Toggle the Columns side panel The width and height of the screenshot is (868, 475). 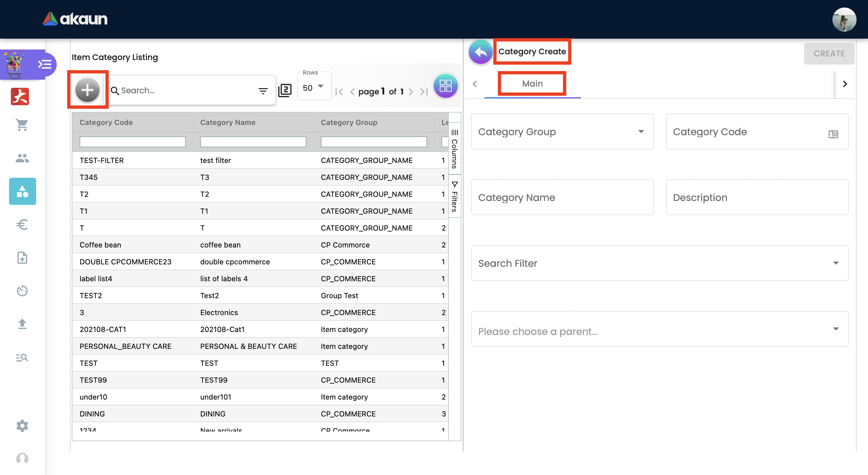click(x=455, y=149)
